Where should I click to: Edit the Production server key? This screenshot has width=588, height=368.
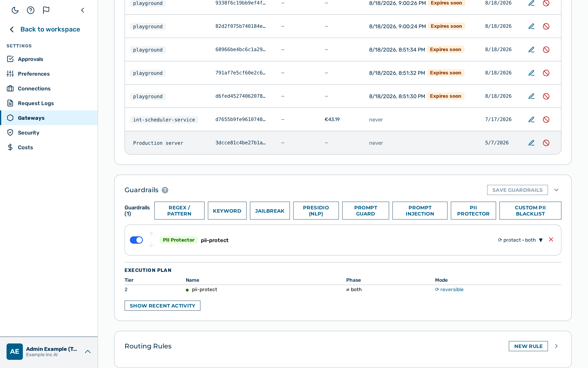(x=531, y=143)
